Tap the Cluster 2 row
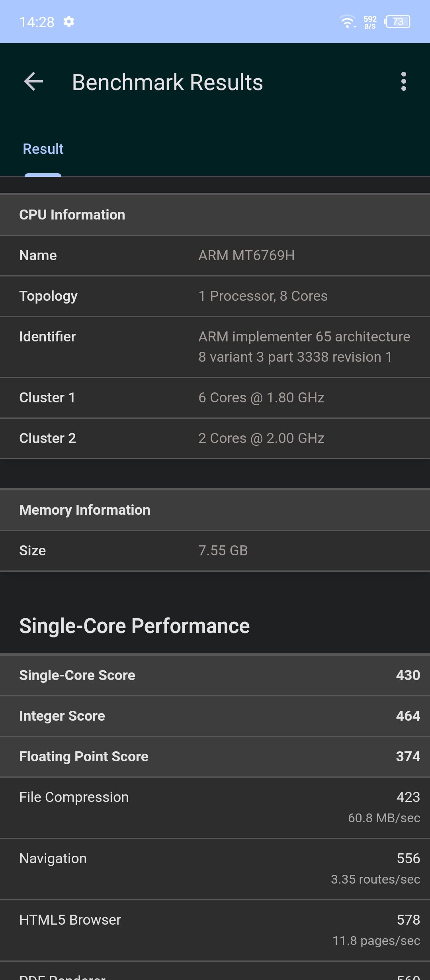430x980 pixels. 215,438
